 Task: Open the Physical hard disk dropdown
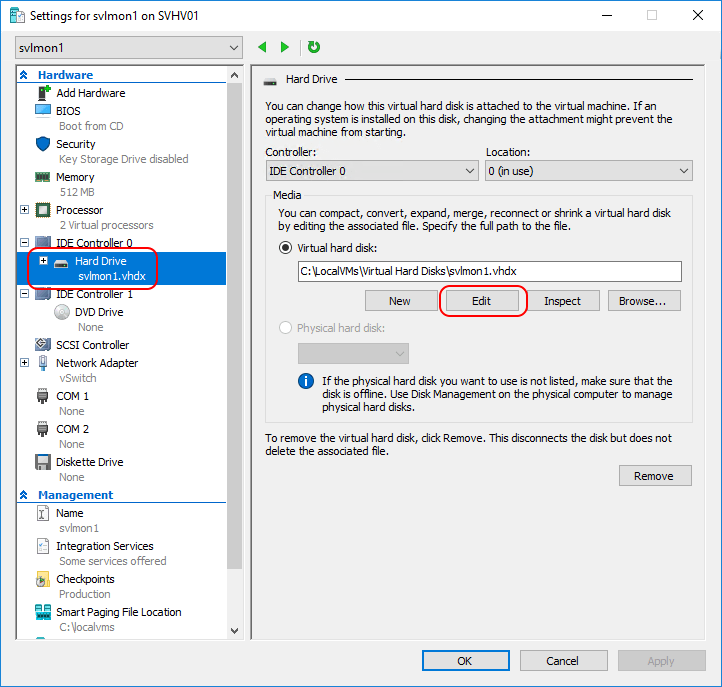[x=353, y=354]
